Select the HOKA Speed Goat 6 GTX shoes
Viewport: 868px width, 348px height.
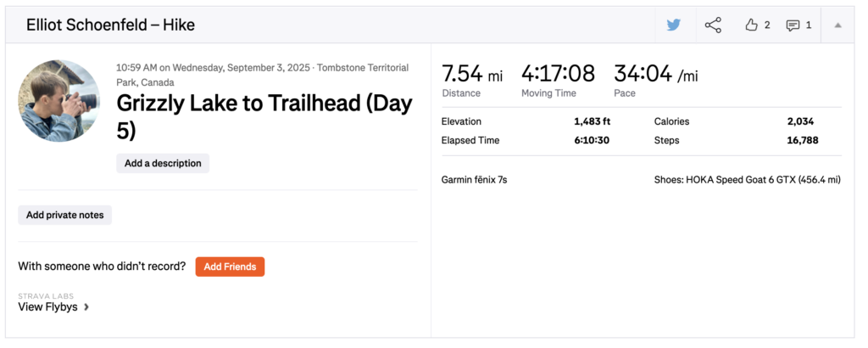coord(747,179)
